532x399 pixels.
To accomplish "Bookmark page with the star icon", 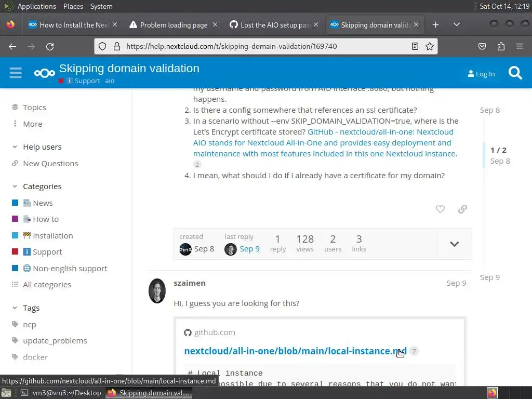I will (x=430, y=46).
